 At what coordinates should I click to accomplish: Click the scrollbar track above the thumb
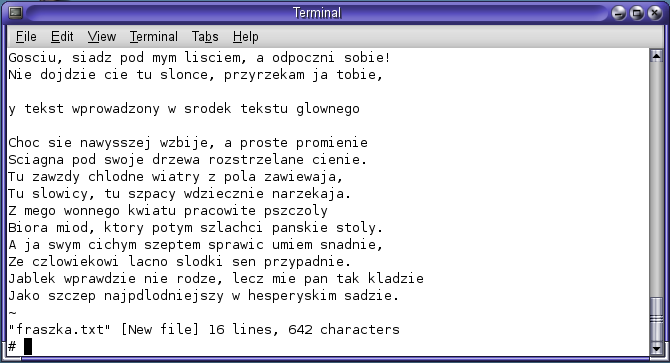coord(656,179)
